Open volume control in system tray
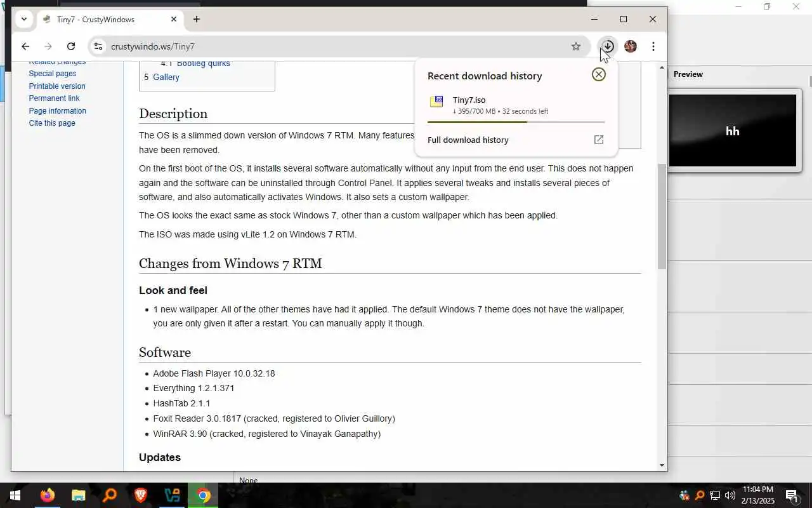The width and height of the screenshot is (812, 508). tap(730, 495)
